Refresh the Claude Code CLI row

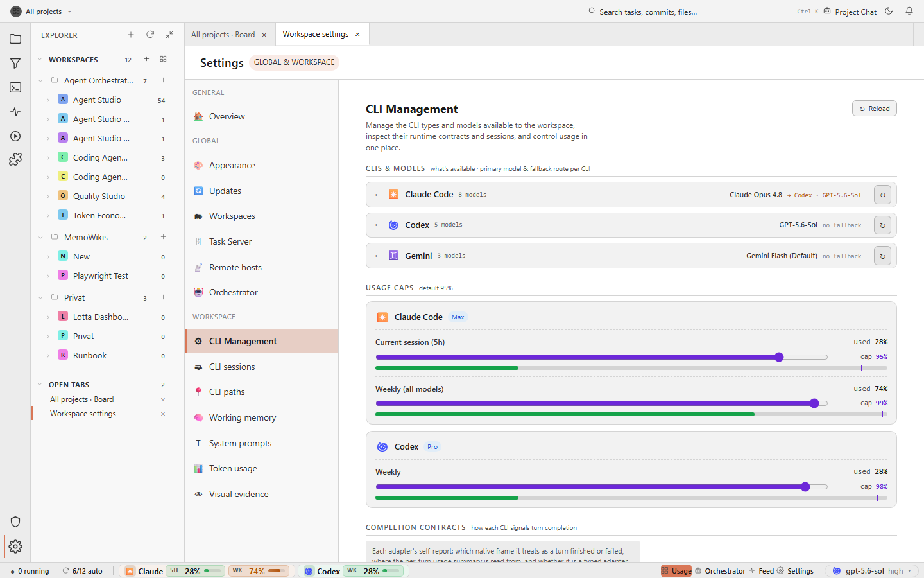(x=882, y=195)
